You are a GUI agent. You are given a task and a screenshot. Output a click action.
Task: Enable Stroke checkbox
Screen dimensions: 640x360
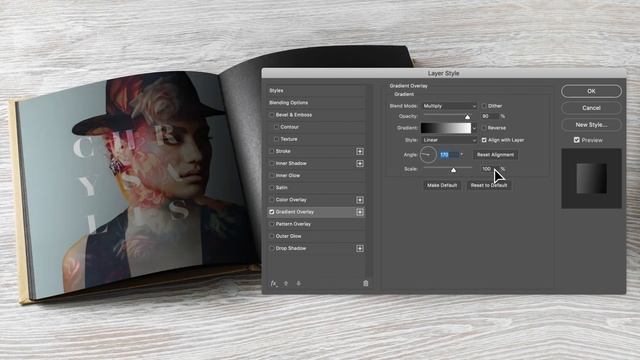tap(271, 151)
